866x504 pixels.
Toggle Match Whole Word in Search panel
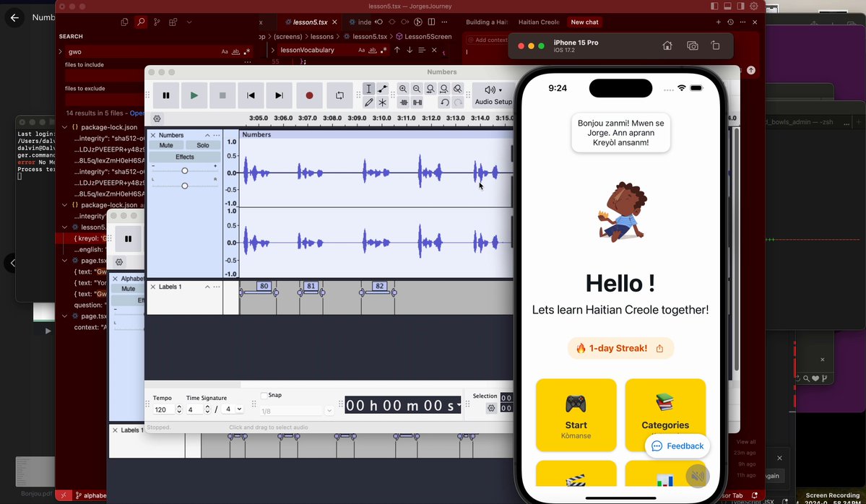[236, 51]
